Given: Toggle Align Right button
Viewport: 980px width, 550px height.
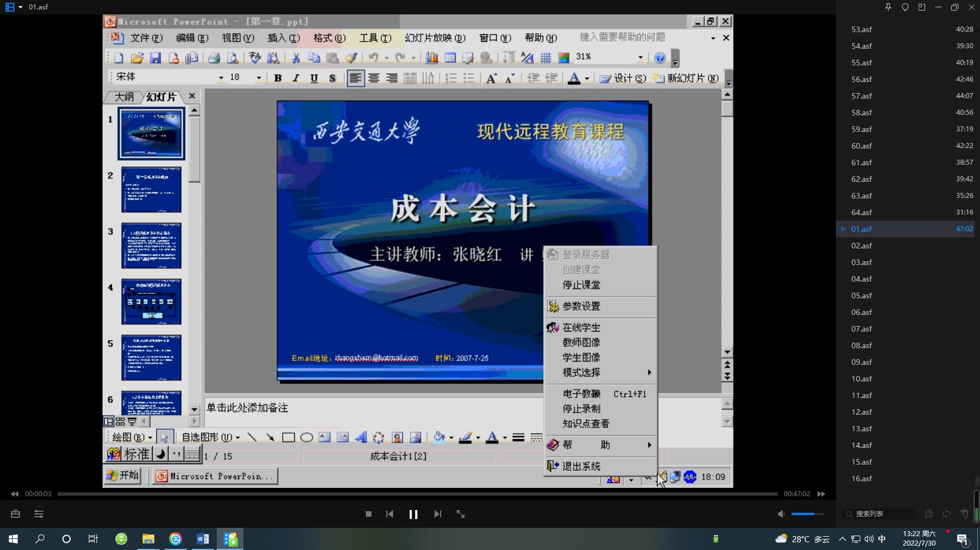Looking at the screenshot, I should (x=392, y=78).
